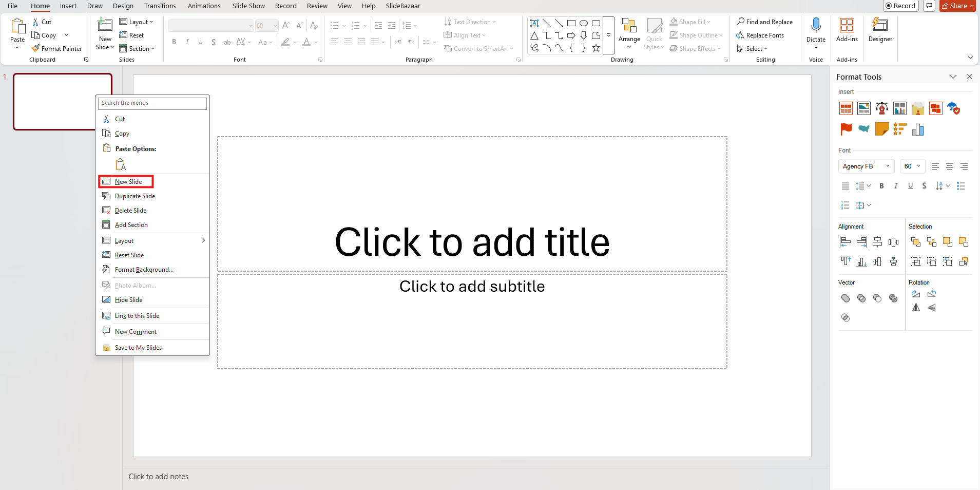Expand the ribbon Section dropdown

(x=137, y=49)
